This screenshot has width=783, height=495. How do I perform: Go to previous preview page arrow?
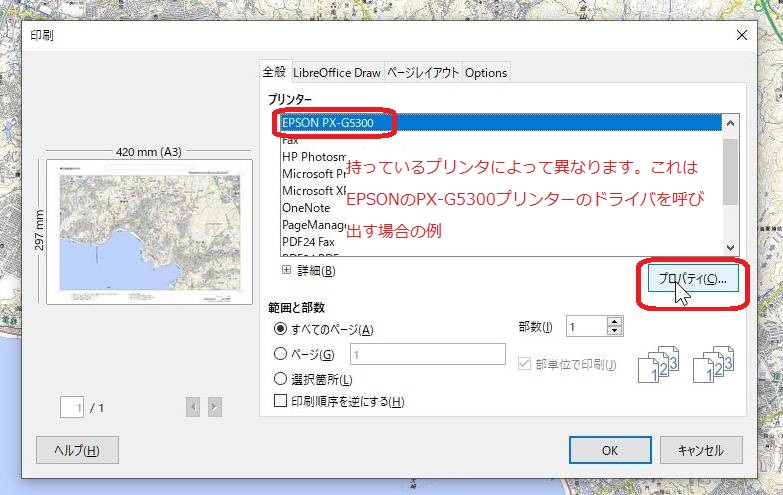[x=193, y=407]
